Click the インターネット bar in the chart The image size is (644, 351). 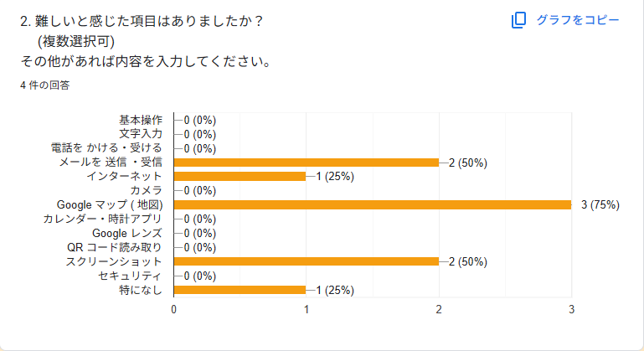click(240, 177)
